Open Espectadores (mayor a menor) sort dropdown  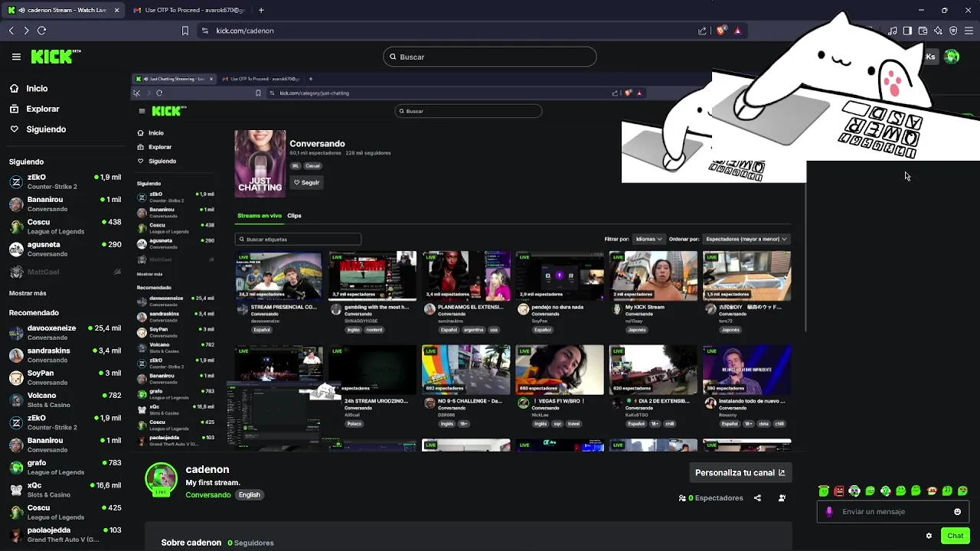[x=746, y=239]
